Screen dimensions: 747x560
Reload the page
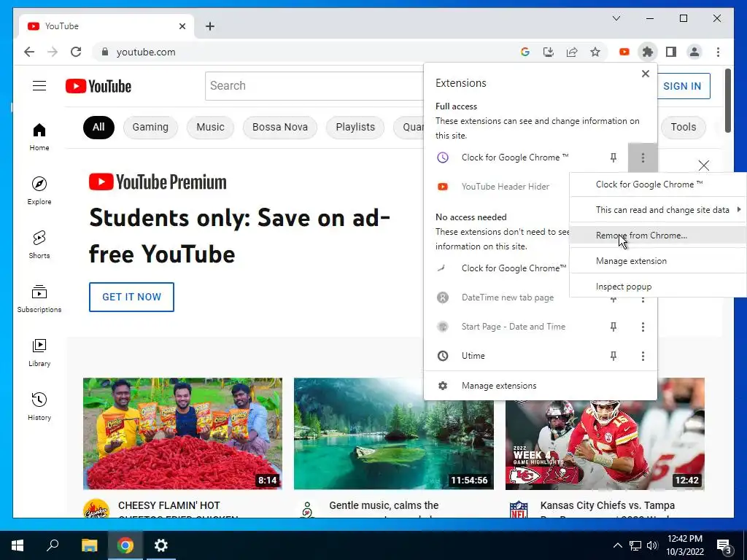click(76, 52)
